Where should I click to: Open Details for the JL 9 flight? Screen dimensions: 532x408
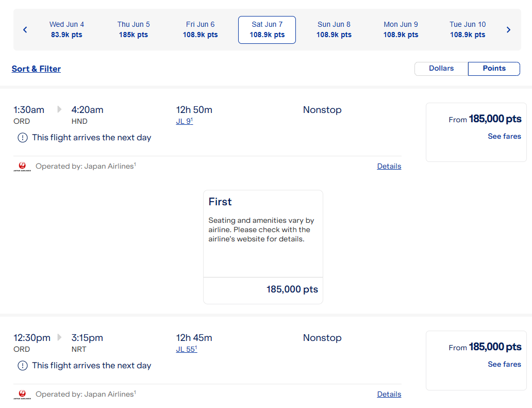coord(389,167)
